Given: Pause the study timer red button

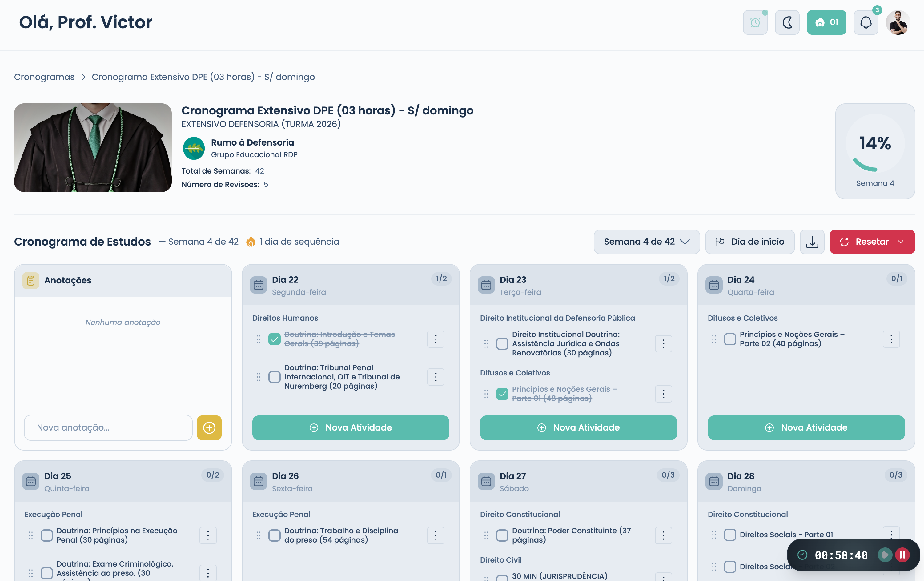Looking at the screenshot, I should tap(902, 555).
